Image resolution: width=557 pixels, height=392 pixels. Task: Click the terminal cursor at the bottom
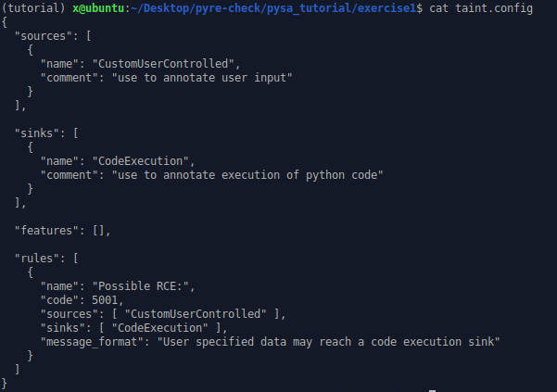click(432, 390)
